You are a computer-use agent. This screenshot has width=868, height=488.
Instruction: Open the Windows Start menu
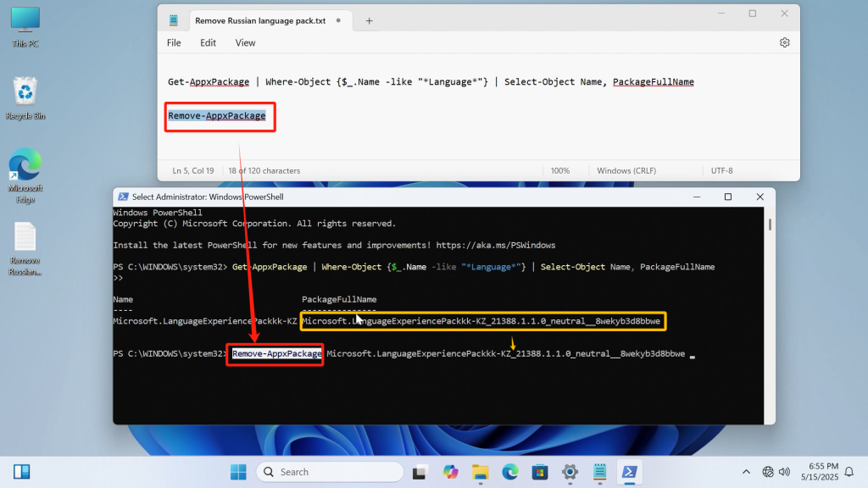pyautogui.click(x=238, y=472)
